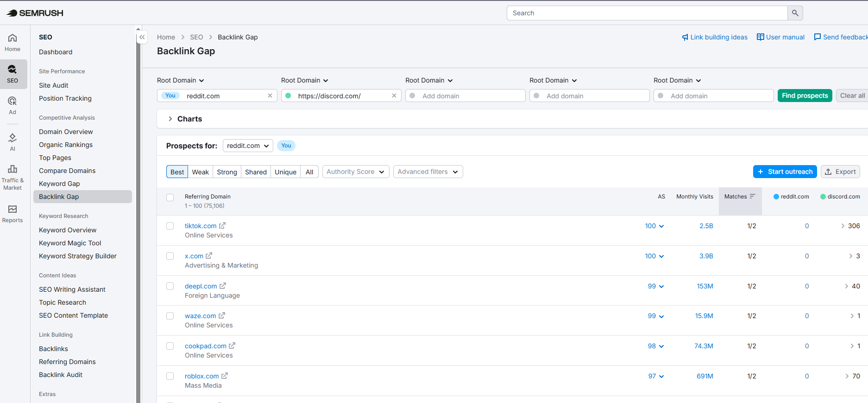The image size is (868, 403).
Task: Switch to the Best prospects tab
Action: coord(177,172)
